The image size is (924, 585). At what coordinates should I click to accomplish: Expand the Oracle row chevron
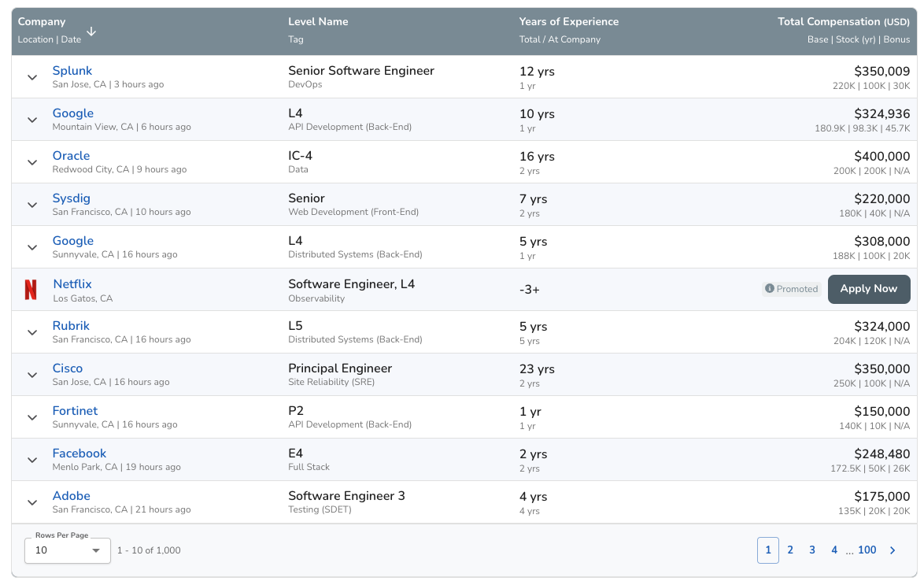point(32,162)
